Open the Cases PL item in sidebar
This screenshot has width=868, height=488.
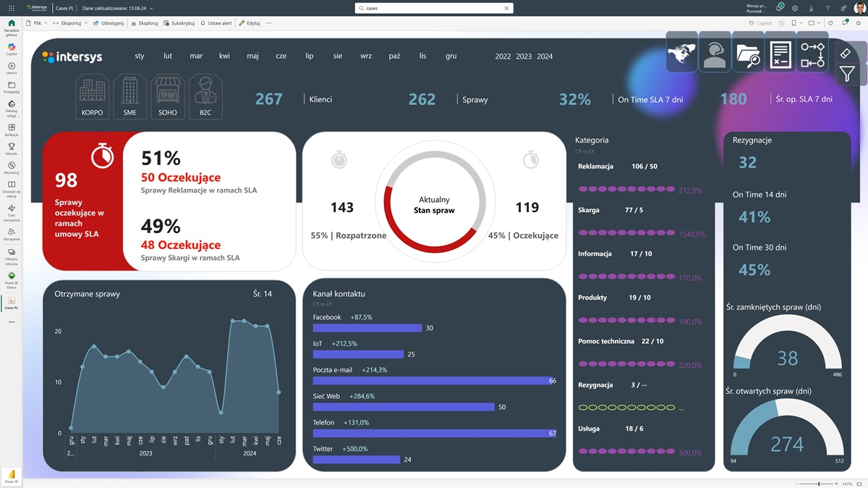pos(12,303)
